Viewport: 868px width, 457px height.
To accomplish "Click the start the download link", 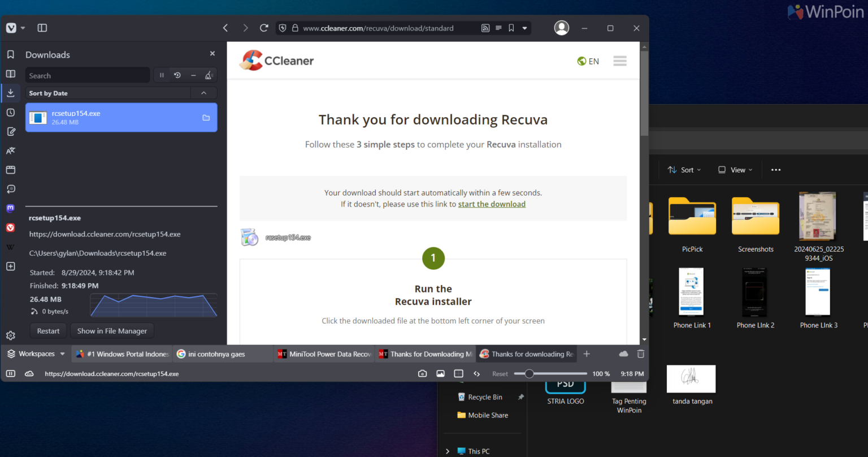I will click(492, 204).
